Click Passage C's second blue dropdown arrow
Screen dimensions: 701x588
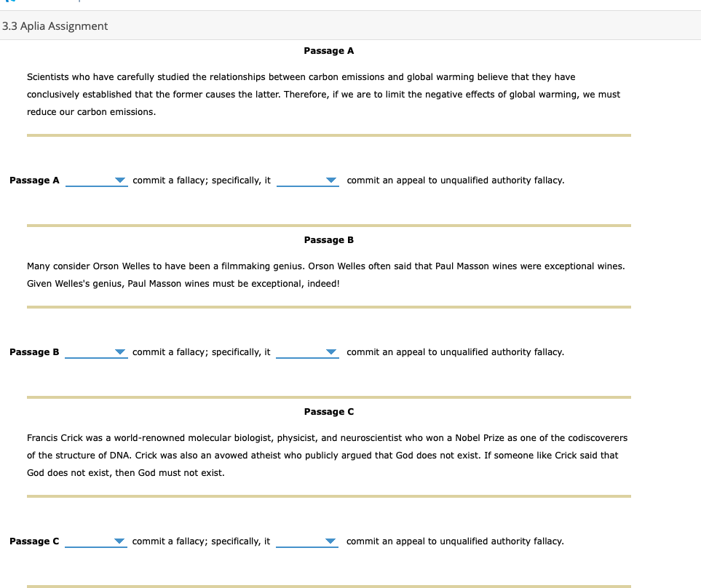[330, 541]
